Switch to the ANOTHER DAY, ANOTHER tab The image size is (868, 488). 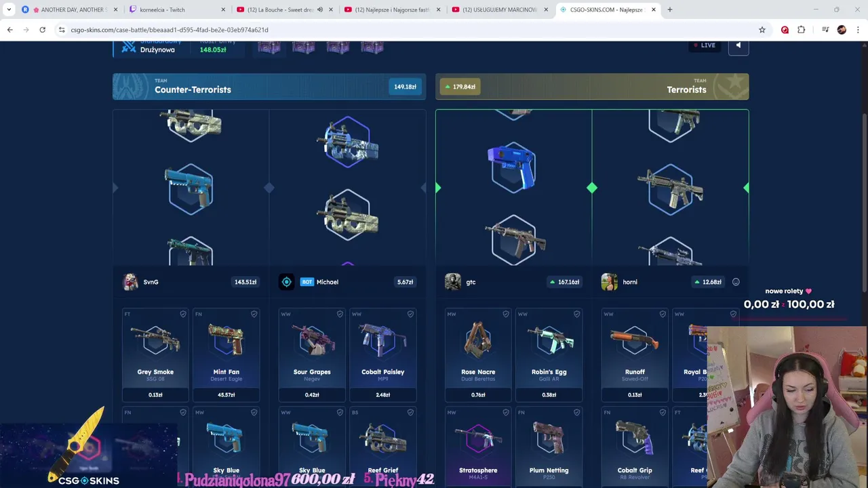click(x=71, y=9)
